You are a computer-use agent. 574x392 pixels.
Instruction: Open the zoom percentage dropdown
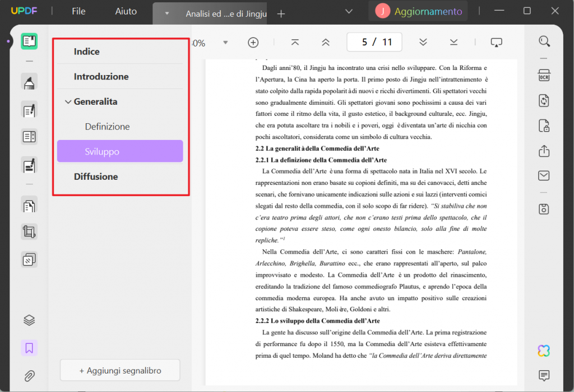pos(226,42)
